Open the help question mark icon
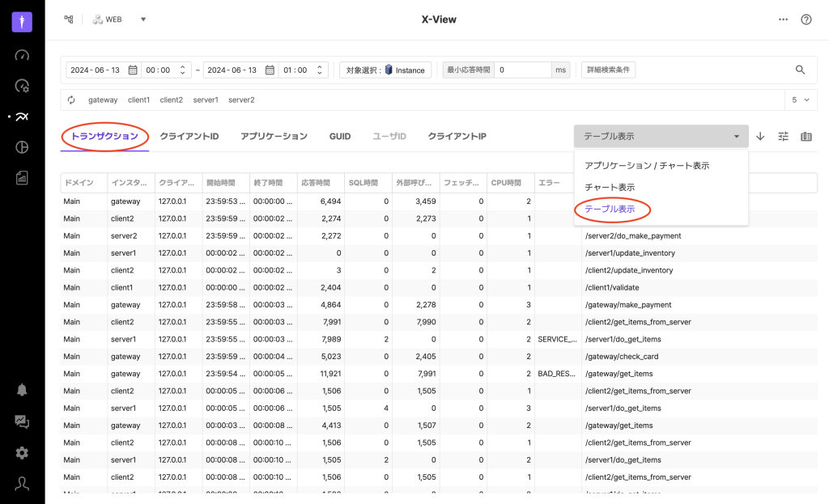Viewport: 829px width, 504px height. pyautogui.click(x=806, y=19)
